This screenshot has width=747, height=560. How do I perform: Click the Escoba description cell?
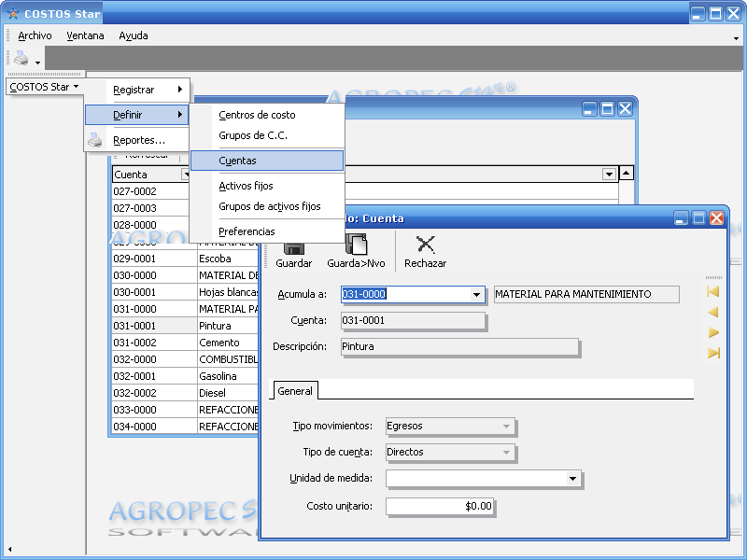pos(228,259)
